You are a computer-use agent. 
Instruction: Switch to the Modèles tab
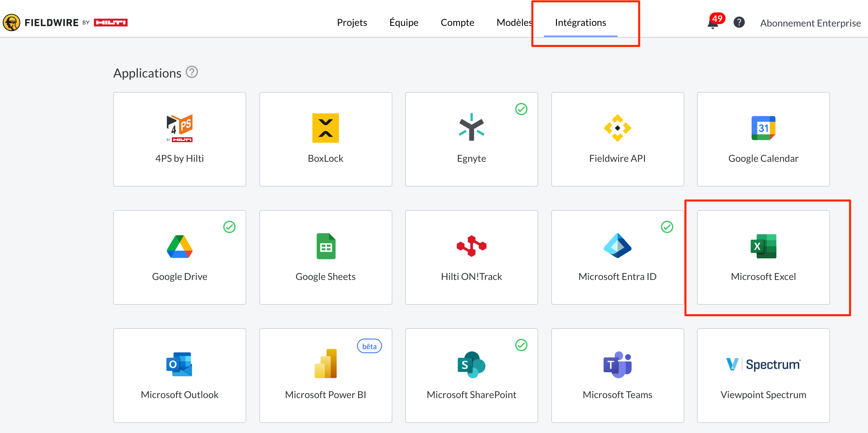(515, 22)
